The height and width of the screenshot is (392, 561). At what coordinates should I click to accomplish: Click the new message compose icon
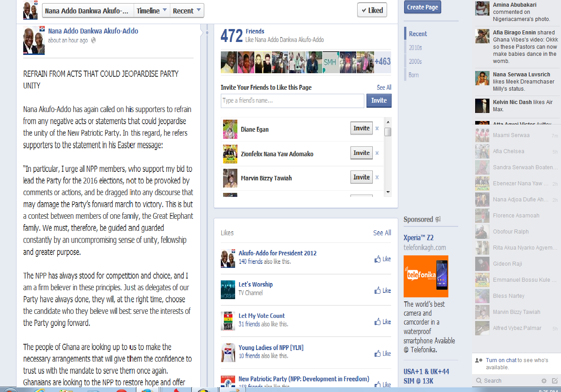coord(555,381)
